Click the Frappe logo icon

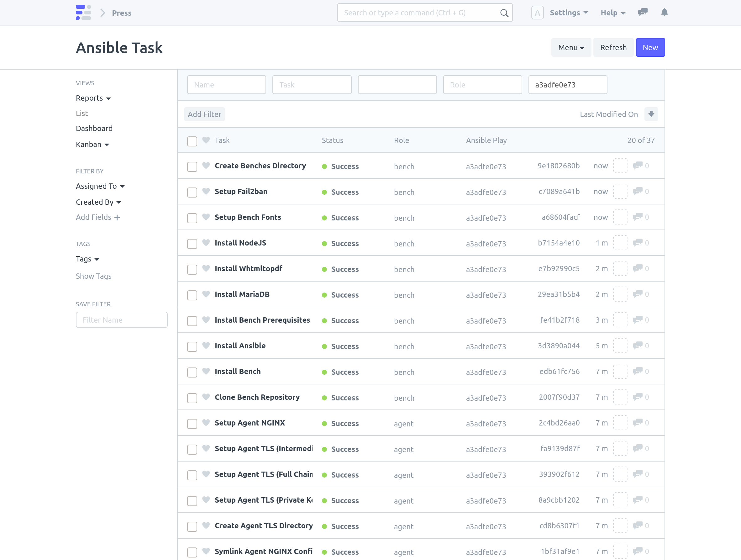[83, 13]
